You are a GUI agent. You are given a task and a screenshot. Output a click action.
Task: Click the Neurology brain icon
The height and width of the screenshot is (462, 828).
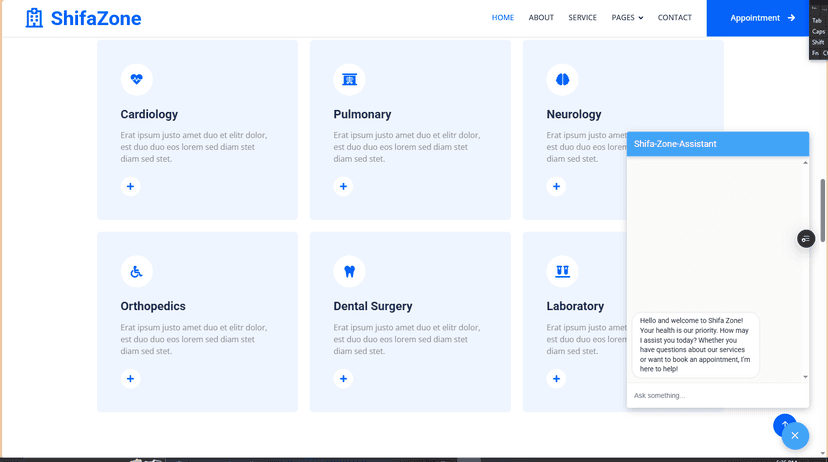(x=562, y=79)
